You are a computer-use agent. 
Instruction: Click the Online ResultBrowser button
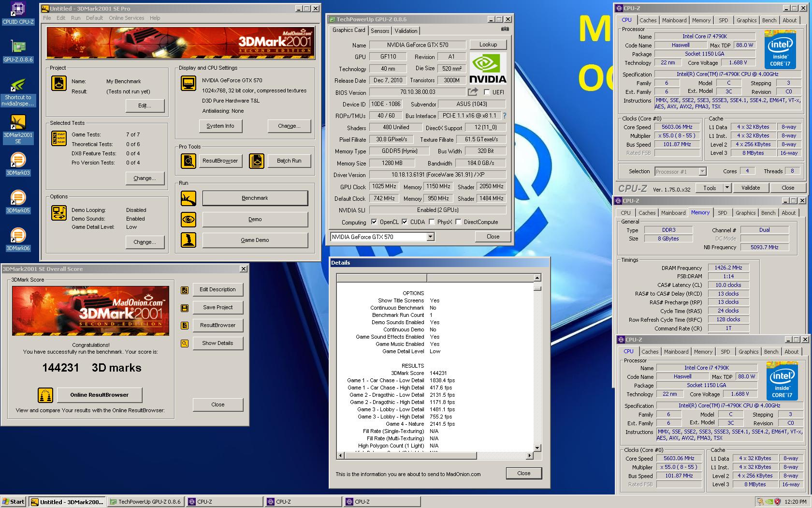pos(100,395)
